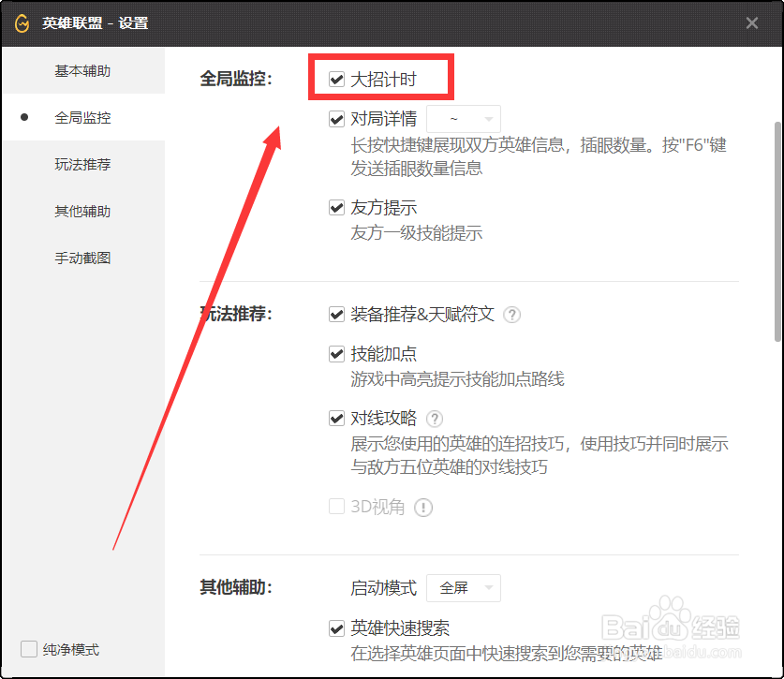Click the 全局监控: section heading
The width and height of the screenshot is (784, 679).
[236, 79]
